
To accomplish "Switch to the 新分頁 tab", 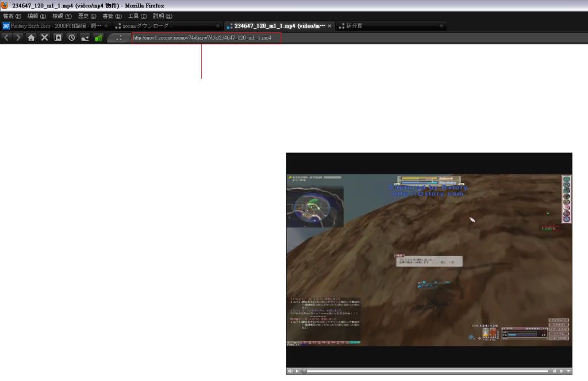I will click(x=391, y=26).
